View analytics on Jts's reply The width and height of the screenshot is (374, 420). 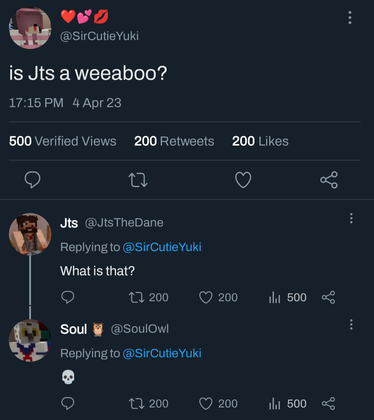pyautogui.click(x=287, y=297)
